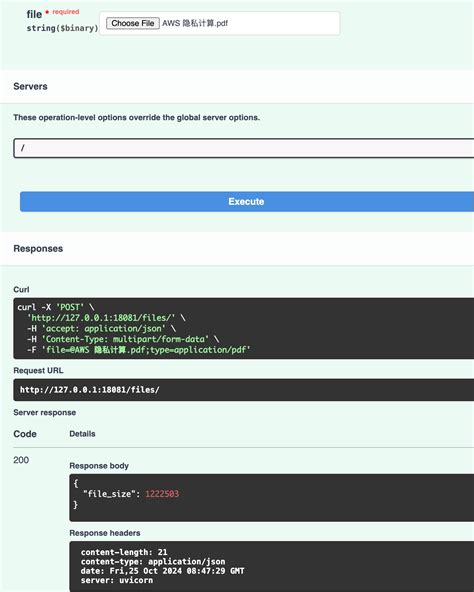Screen dimensions: 474x592
Task: Click the Execute button
Action: click(x=247, y=202)
